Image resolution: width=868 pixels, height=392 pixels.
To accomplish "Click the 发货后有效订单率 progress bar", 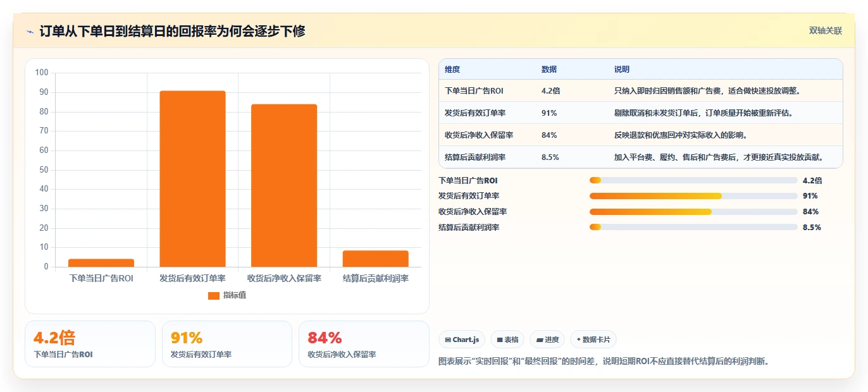I will click(x=693, y=196).
